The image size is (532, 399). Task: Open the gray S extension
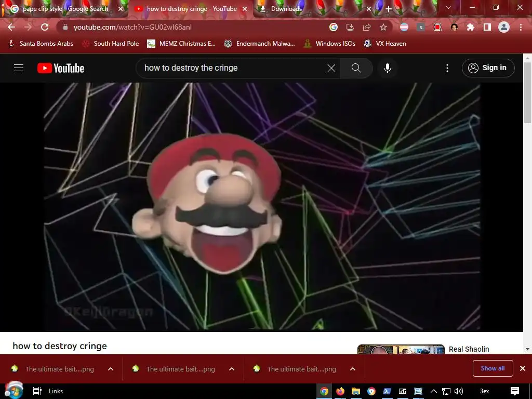(421, 27)
